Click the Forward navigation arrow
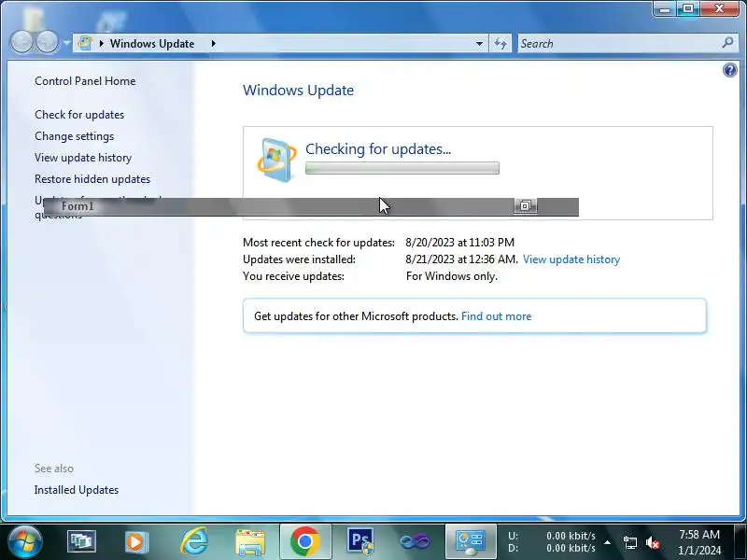This screenshot has width=747, height=560. (47, 42)
